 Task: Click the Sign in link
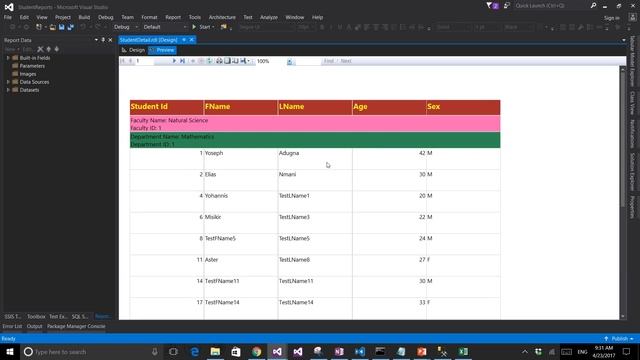tap(611, 18)
